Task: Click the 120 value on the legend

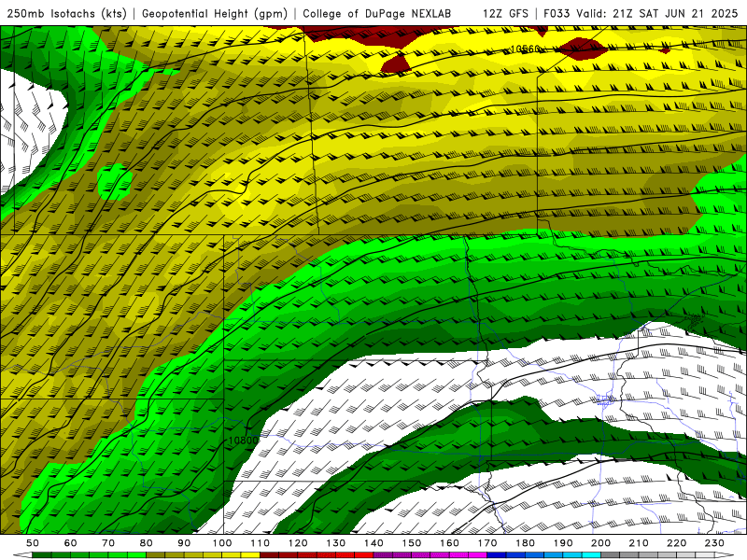Action: point(298,543)
